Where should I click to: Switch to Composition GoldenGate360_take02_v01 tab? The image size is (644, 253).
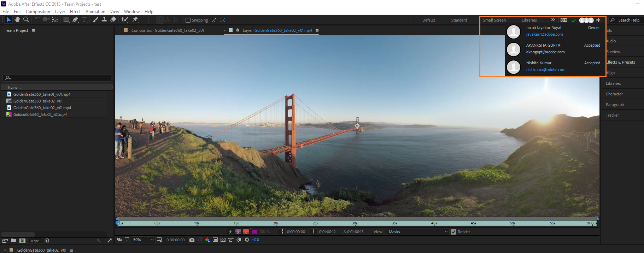tap(168, 30)
